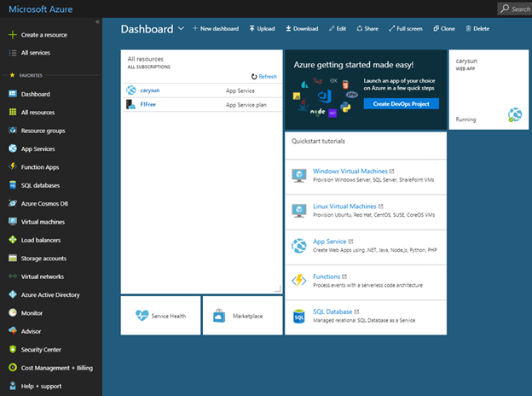
Task: Click the Azure Cosmos DB icon
Action: pos(12,203)
